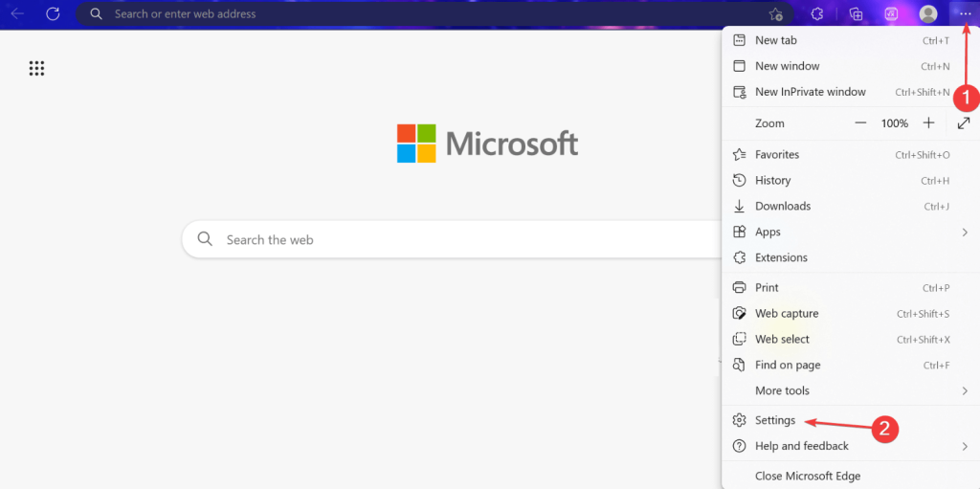The image size is (980, 489).
Task: Click the math solver toolbar icon
Action: coord(891,13)
